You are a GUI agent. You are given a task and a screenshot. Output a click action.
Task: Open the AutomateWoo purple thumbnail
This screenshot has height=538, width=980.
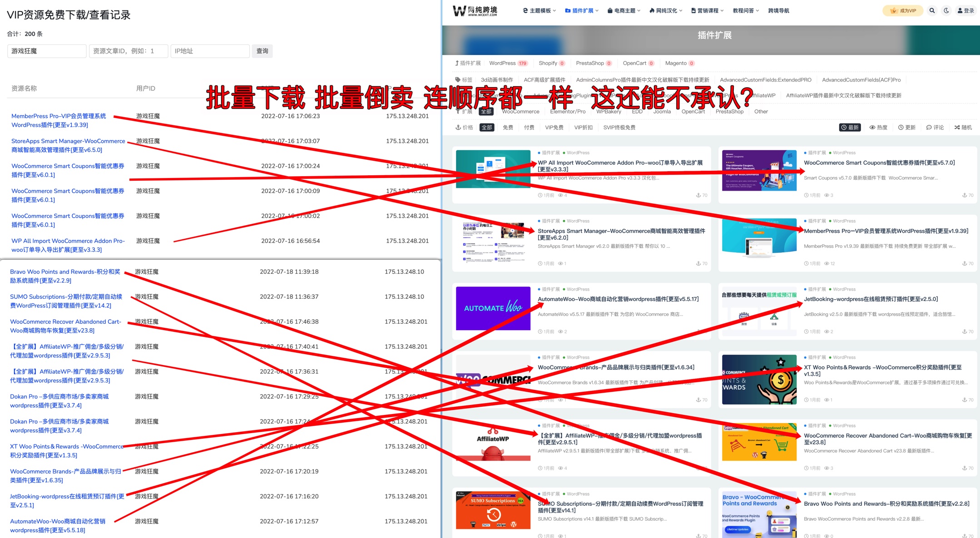pyautogui.click(x=493, y=308)
